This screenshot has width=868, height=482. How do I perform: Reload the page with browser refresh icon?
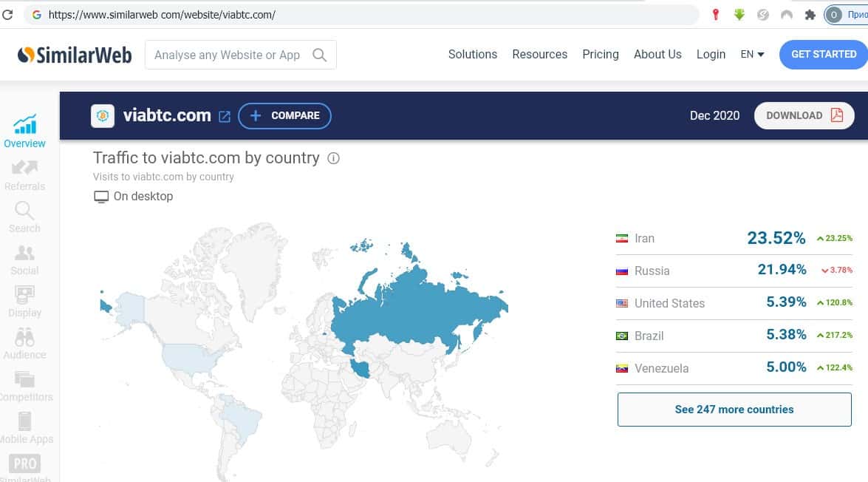point(8,15)
